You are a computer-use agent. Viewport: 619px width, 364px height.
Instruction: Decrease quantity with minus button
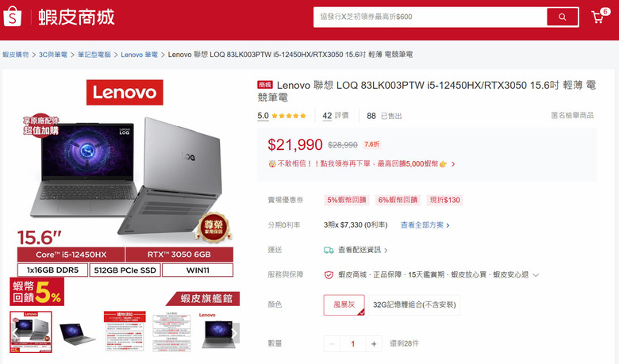[332, 344]
